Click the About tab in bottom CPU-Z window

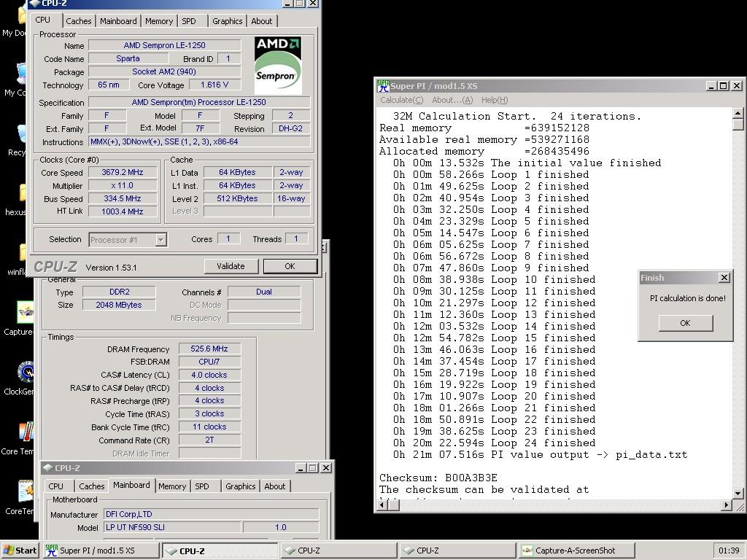[275, 486]
